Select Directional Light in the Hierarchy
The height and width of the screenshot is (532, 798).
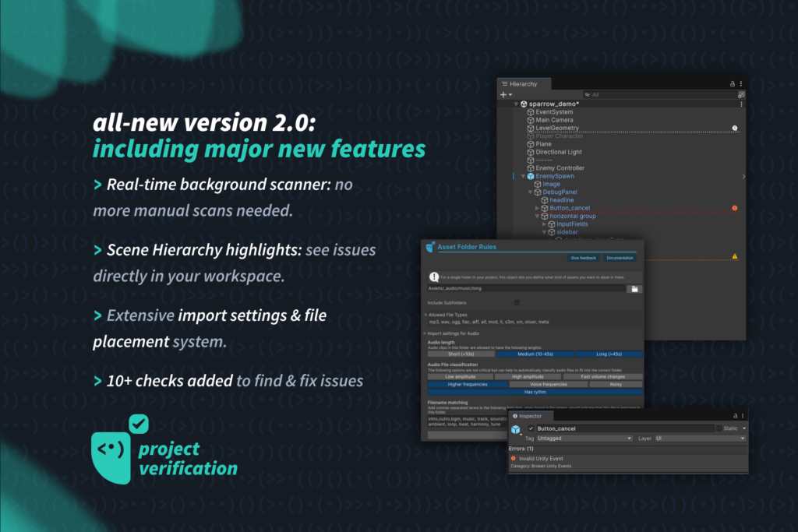point(559,152)
